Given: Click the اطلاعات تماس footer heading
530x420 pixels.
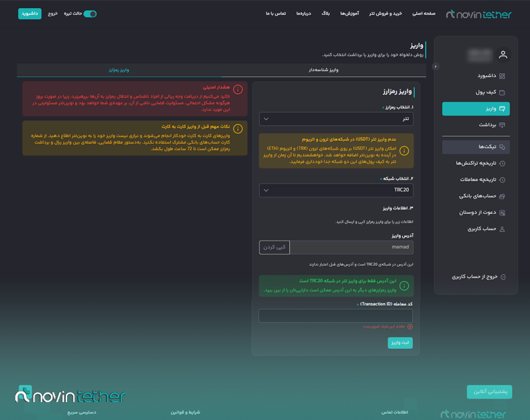Looking at the screenshot, I should [395, 412].
